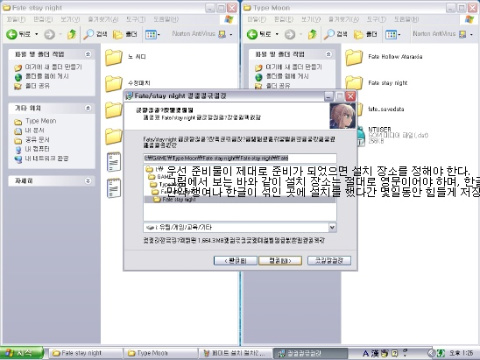
Task: Open Tools menu in Fate stay night window
Action: pos(136,19)
